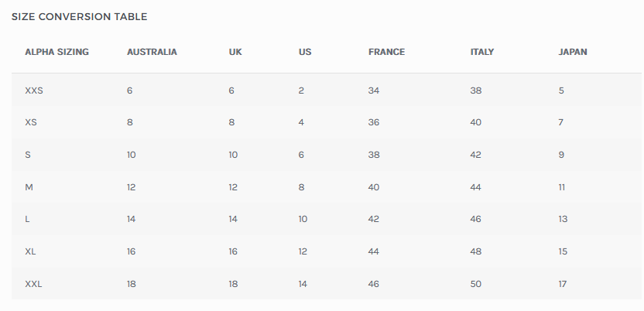This screenshot has width=644, height=311.
Task: Click Italy value 48 in XL row
Action: (x=475, y=252)
